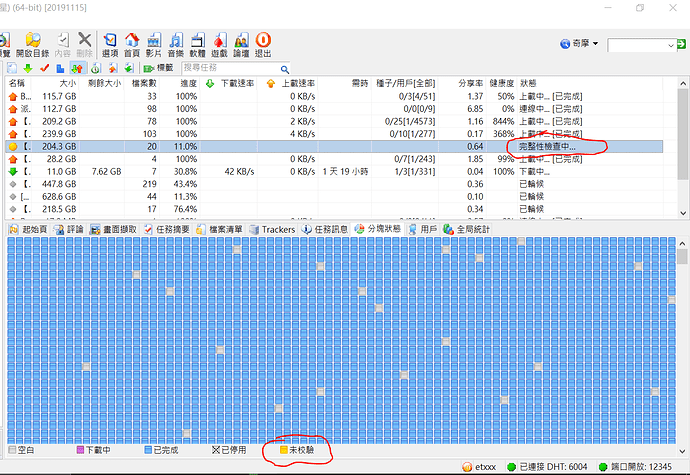Filter tasks with the blue bars icon

tap(60, 68)
